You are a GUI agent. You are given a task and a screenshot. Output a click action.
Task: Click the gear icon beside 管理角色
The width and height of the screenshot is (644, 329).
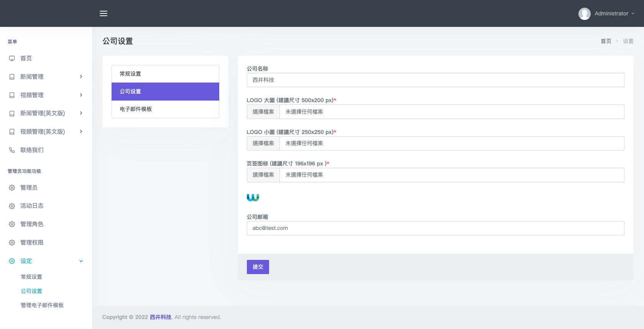tap(12, 224)
